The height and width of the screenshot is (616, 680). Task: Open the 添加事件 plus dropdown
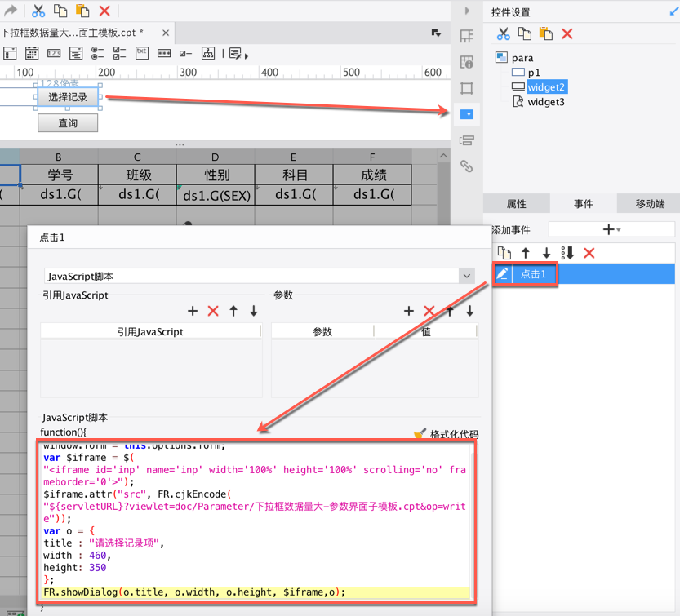point(611,230)
